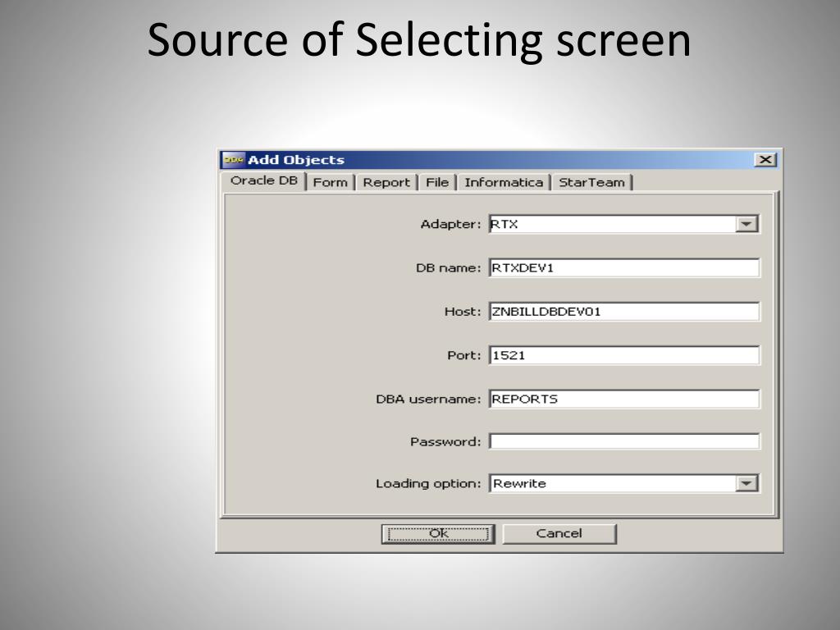Switch to the Informatica tab
This screenshot has height=630, width=840.
tap(504, 182)
